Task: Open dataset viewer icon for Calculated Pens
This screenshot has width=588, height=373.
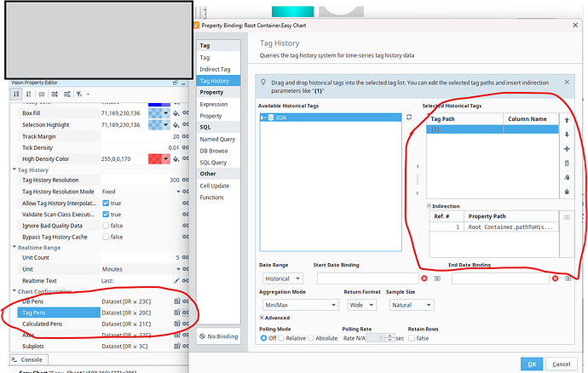Action: [177, 324]
